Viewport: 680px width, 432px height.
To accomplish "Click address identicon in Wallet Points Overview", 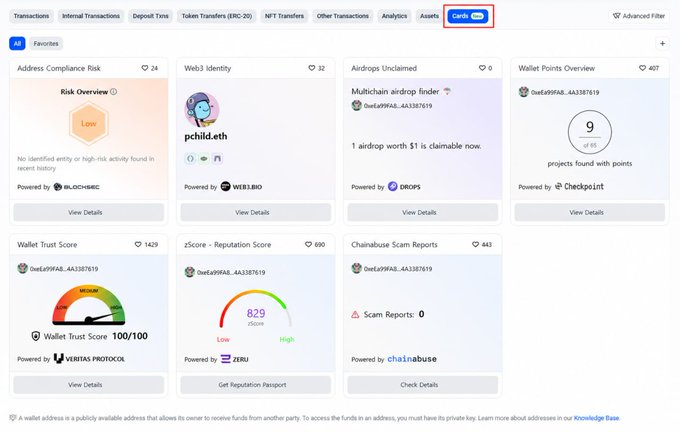I will 523,92.
